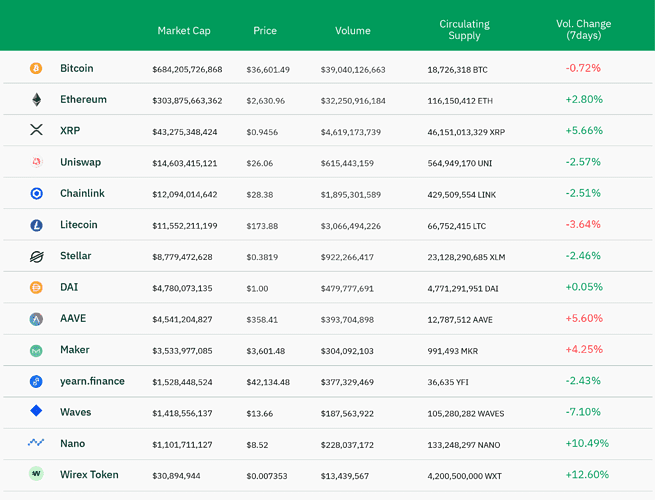Open the AAVE name link

(x=73, y=318)
